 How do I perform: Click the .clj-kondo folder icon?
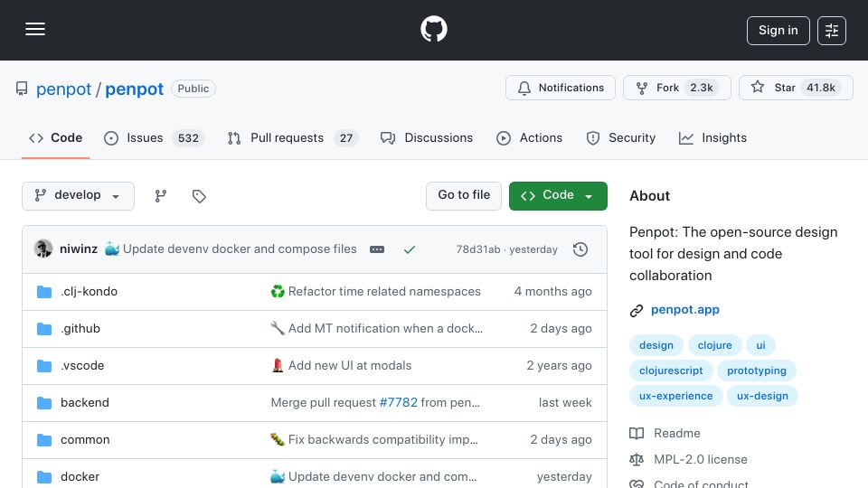(43, 292)
